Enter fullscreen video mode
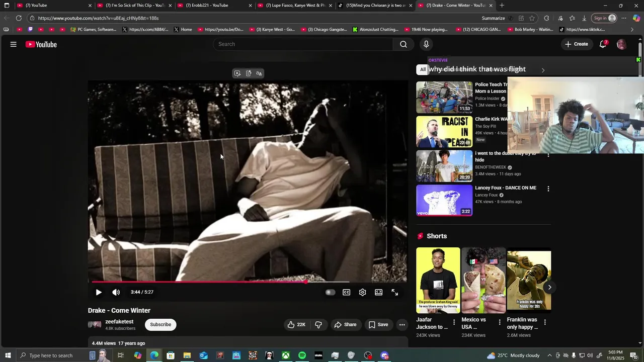This screenshot has height=362, width=644. point(395,292)
